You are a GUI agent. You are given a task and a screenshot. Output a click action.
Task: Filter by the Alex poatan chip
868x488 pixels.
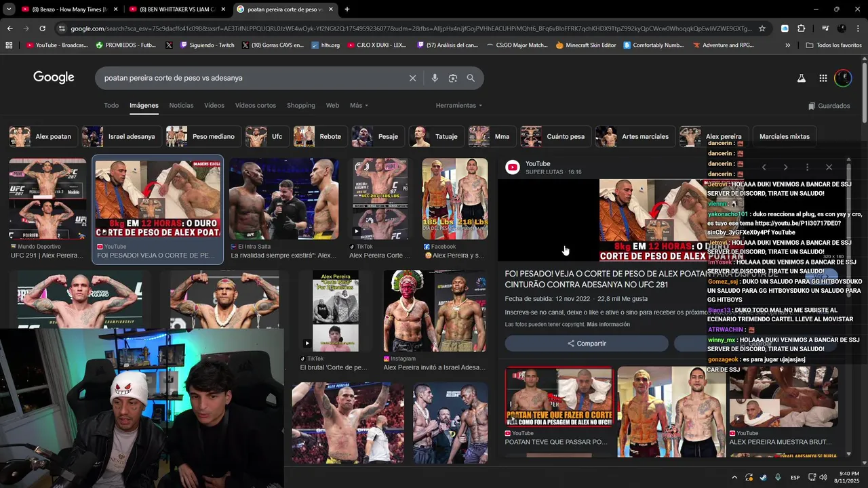pyautogui.click(x=43, y=136)
